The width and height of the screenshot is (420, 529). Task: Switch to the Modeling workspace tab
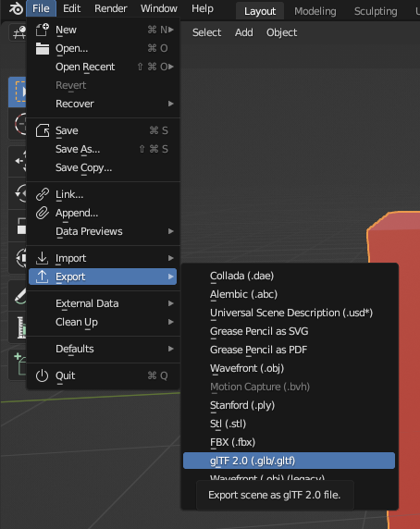[x=315, y=11]
